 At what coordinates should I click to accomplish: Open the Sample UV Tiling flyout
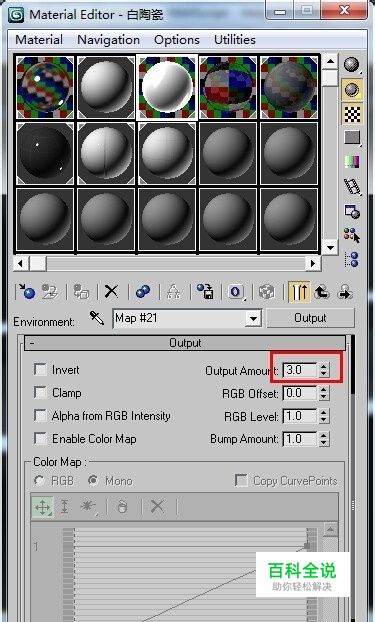click(352, 138)
